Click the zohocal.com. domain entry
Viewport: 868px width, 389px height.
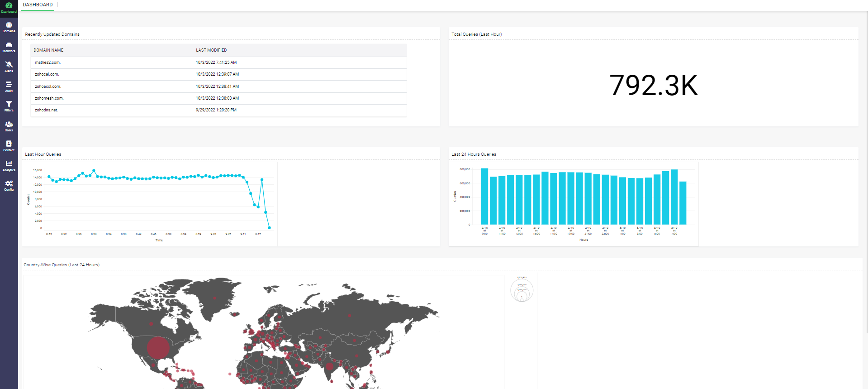[47, 74]
